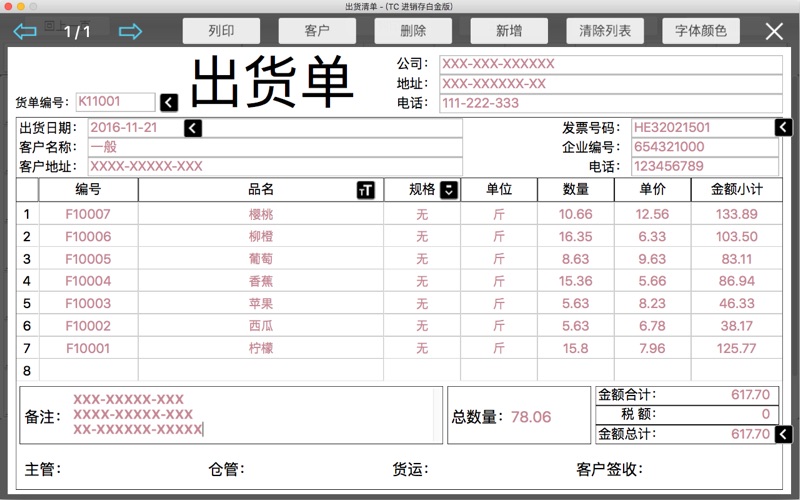Go to the next delivery note with right arrow

pos(130,32)
